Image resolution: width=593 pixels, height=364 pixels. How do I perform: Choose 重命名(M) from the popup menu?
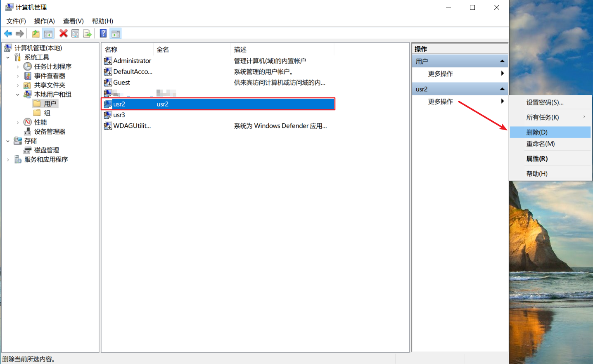coord(550,144)
